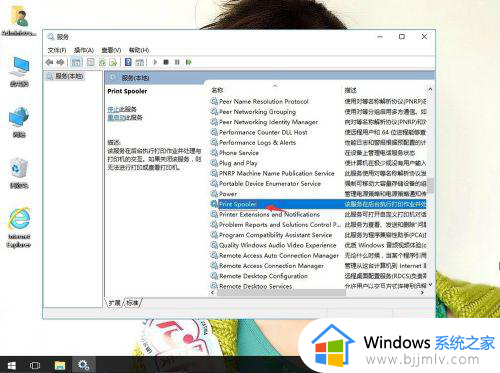Click gear icon beside Plug and Play
The image size is (500, 373).
click(214, 163)
